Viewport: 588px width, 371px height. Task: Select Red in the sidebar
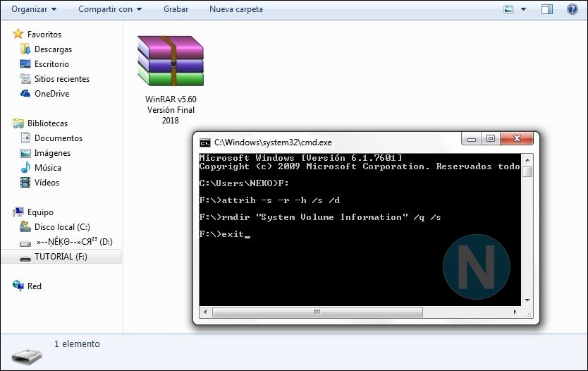click(x=34, y=286)
